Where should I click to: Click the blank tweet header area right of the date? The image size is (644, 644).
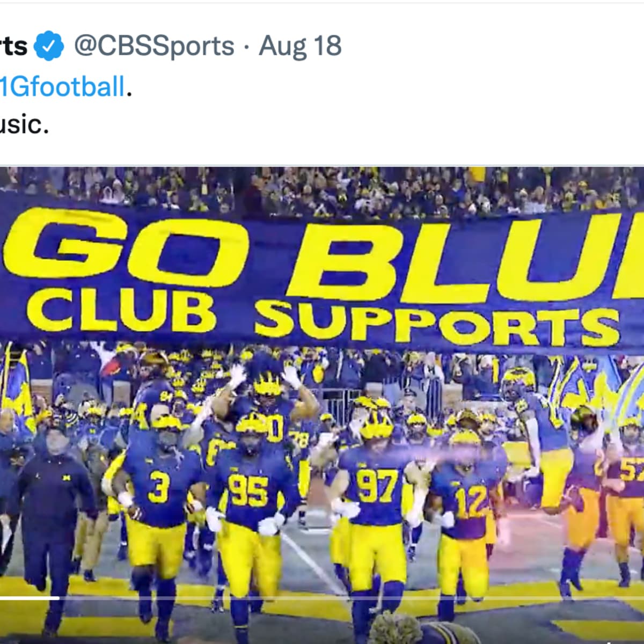tap(483, 46)
